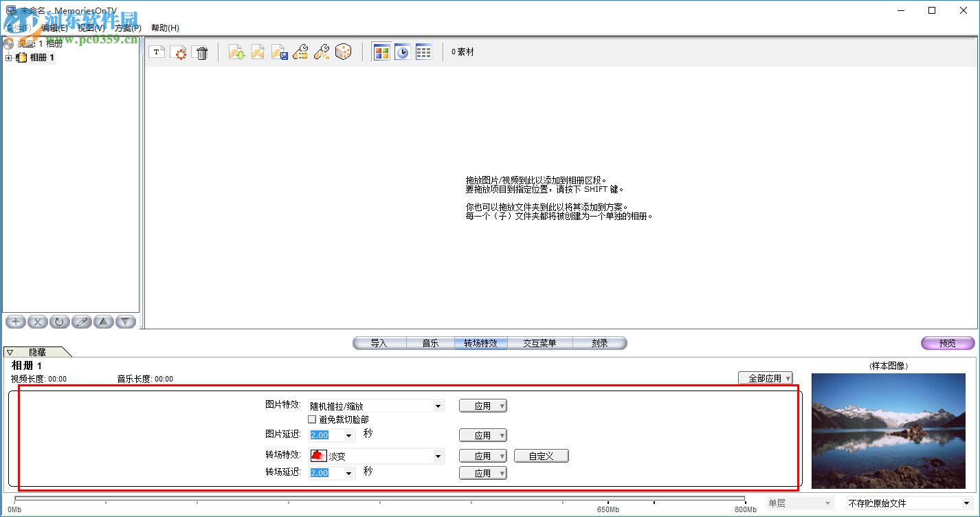Click the 0 素材 count text
980x517 pixels.
pyautogui.click(x=463, y=52)
